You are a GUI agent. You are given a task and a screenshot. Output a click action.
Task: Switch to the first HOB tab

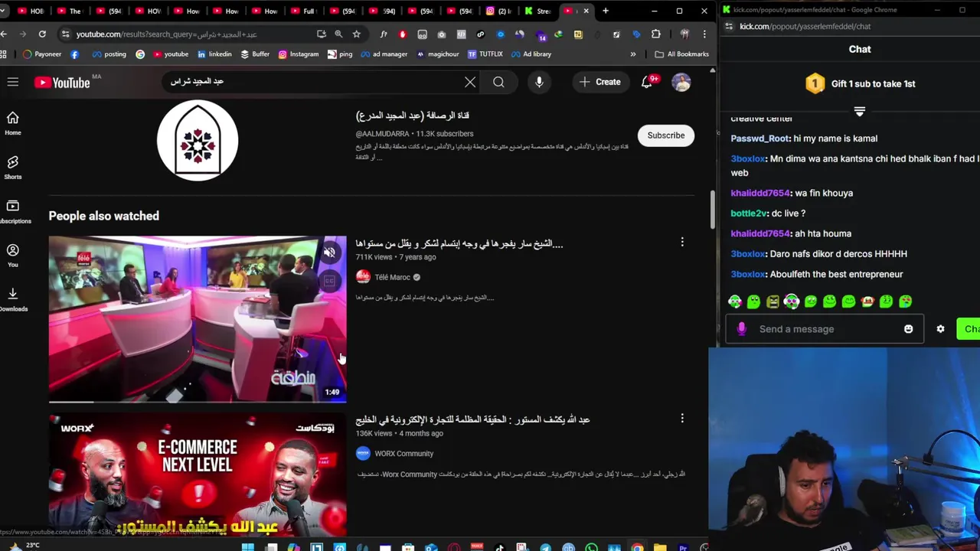[x=32, y=11]
